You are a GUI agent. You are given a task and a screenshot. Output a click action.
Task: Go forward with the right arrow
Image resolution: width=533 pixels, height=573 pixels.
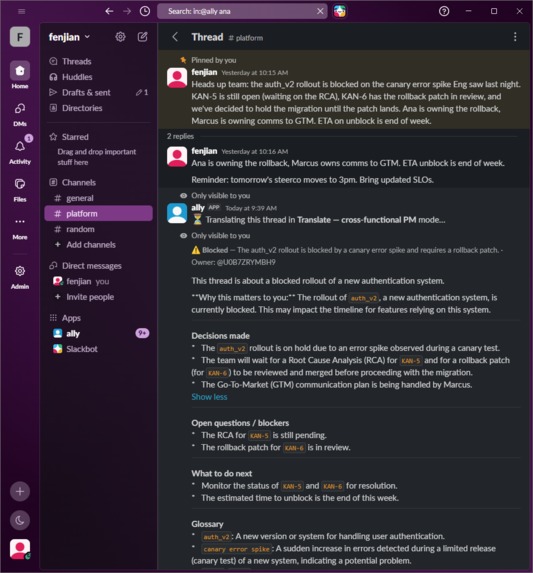click(x=127, y=11)
